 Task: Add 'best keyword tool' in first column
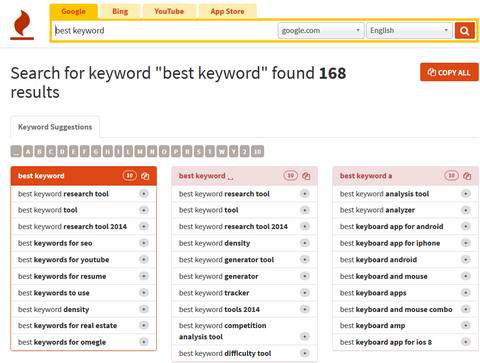144,210
